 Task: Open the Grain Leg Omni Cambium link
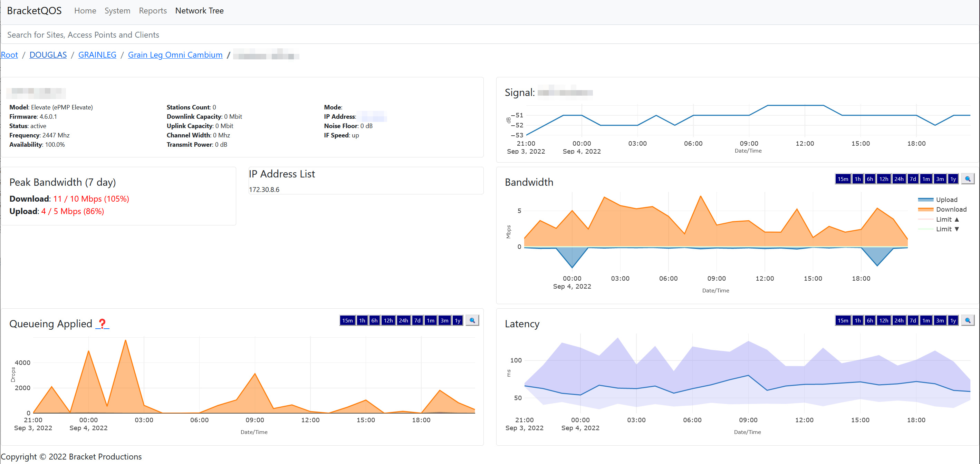(x=175, y=55)
